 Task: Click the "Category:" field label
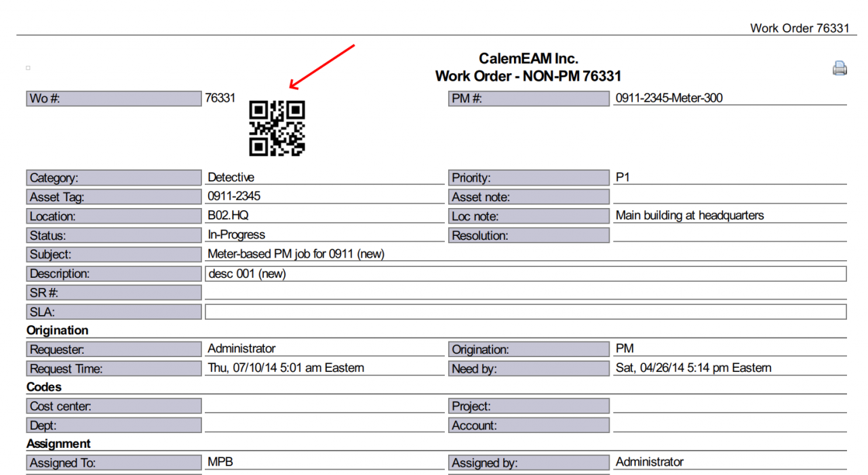click(x=114, y=178)
